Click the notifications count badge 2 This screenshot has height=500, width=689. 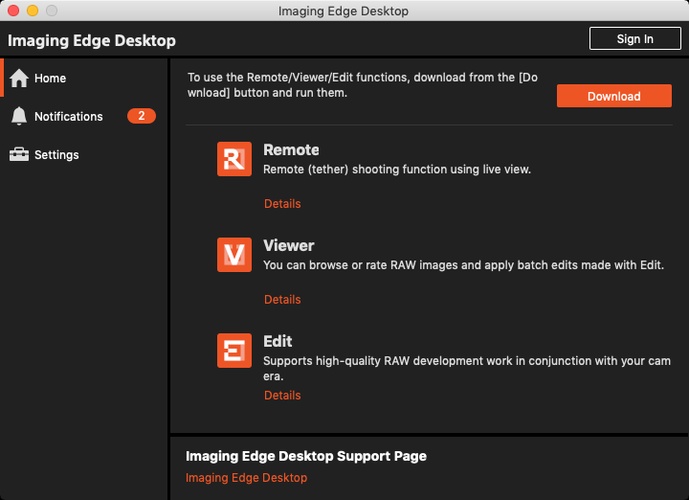click(x=141, y=116)
